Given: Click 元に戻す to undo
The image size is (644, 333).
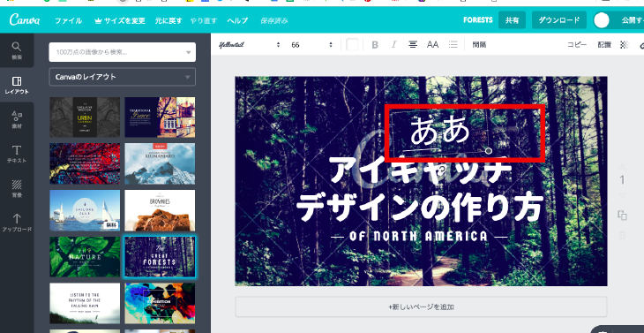Looking at the screenshot, I should pos(168,20).
